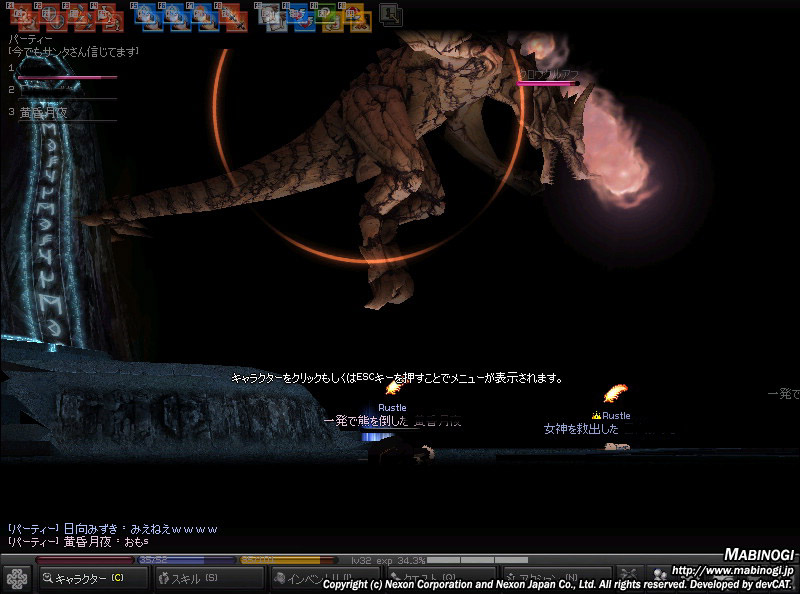Click chat line from 日向みずき

click(113, 529)
